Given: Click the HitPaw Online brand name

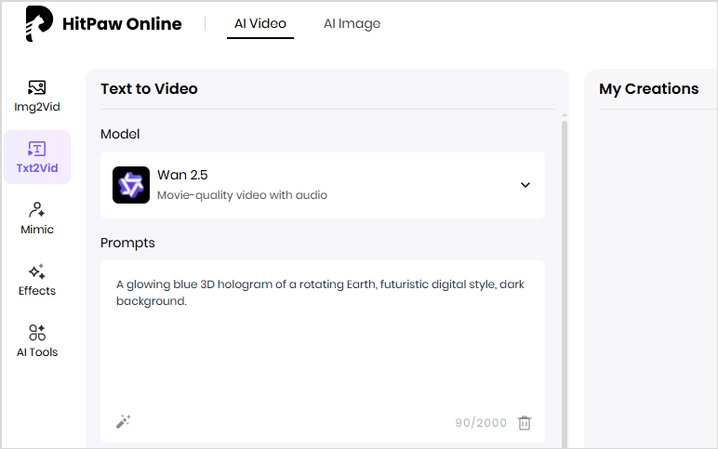Looking at the screenshot, I should click(124, 24).
